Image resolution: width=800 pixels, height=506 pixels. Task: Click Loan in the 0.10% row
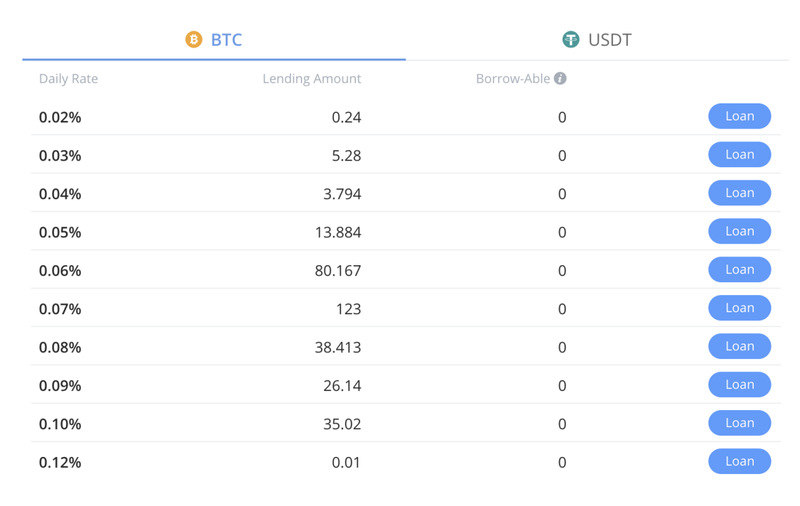click(x=739, y=423)
